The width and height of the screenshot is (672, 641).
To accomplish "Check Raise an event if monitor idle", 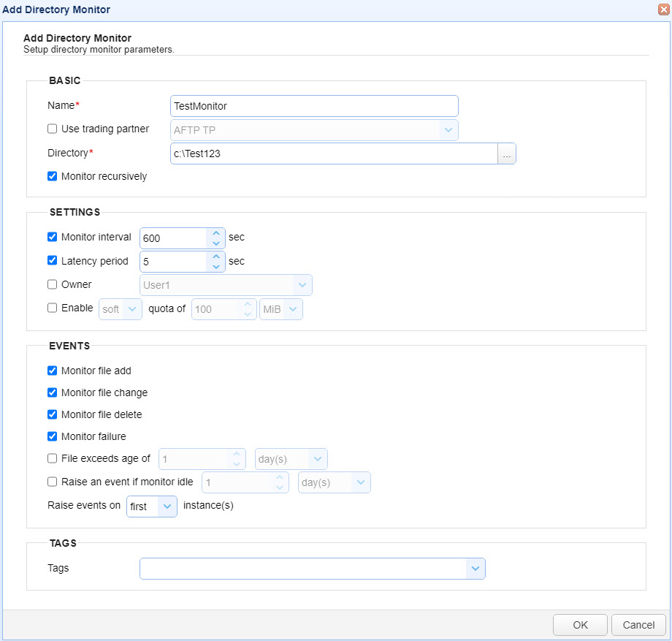I will pyautogui.click(x=53, y=482).
